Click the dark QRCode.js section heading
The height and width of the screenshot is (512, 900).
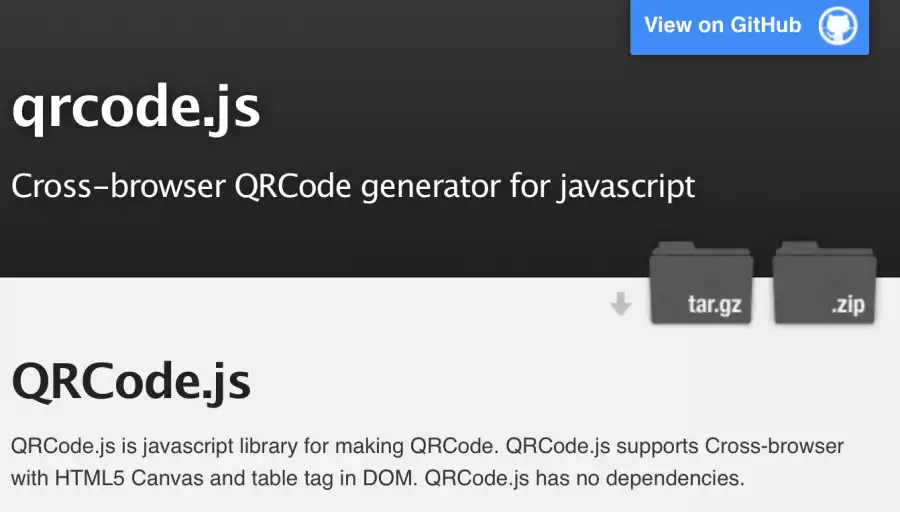point(131,382)
